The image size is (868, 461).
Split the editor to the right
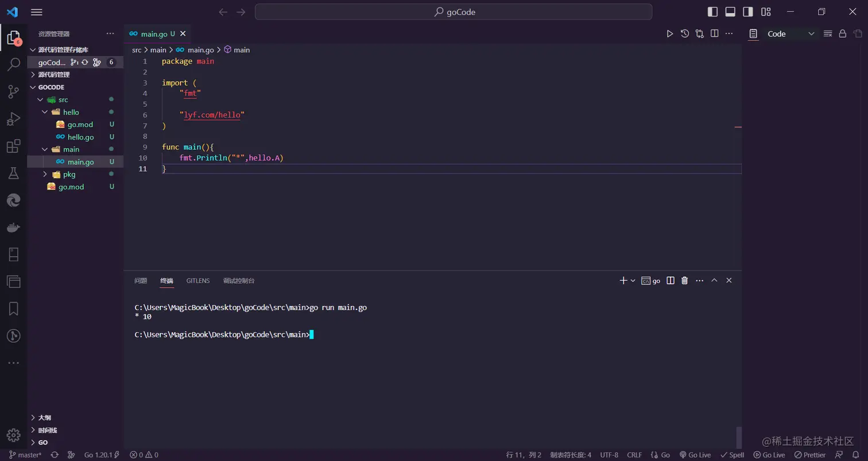click(715, 34)
